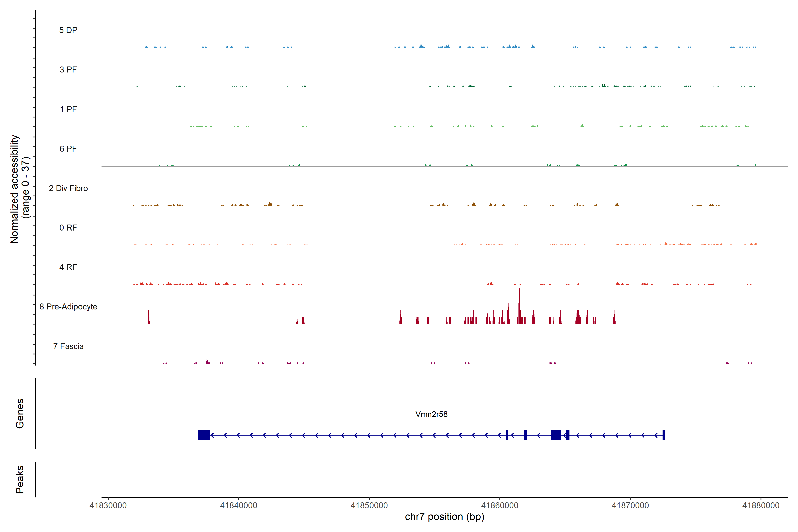Click the 6 PF track label

68,149
